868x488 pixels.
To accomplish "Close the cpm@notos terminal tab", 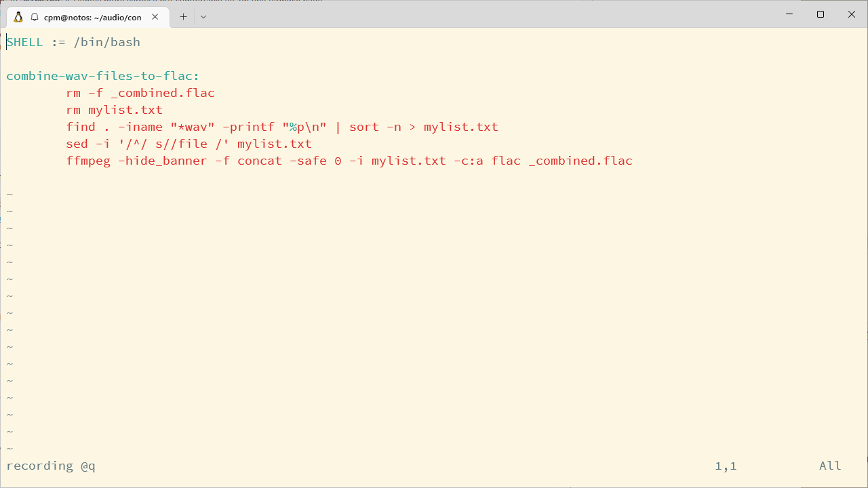I will pos(155,17).
